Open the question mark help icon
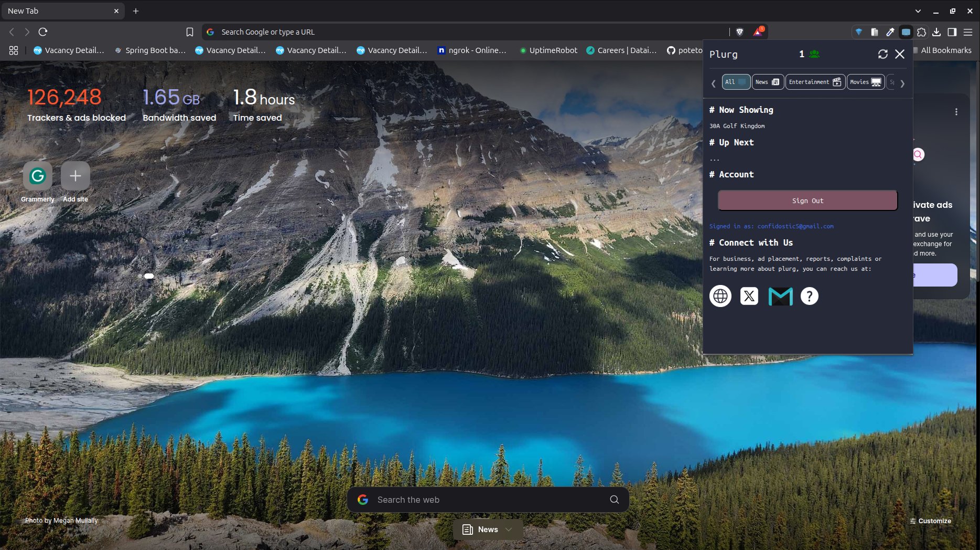The width and height of the screenshot is (980, 550). pos(809,296)
